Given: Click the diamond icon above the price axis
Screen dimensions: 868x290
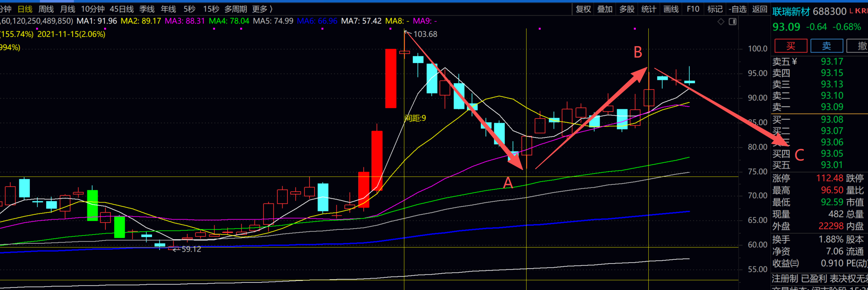Looking at the screenshot, I should coord(721,21).
